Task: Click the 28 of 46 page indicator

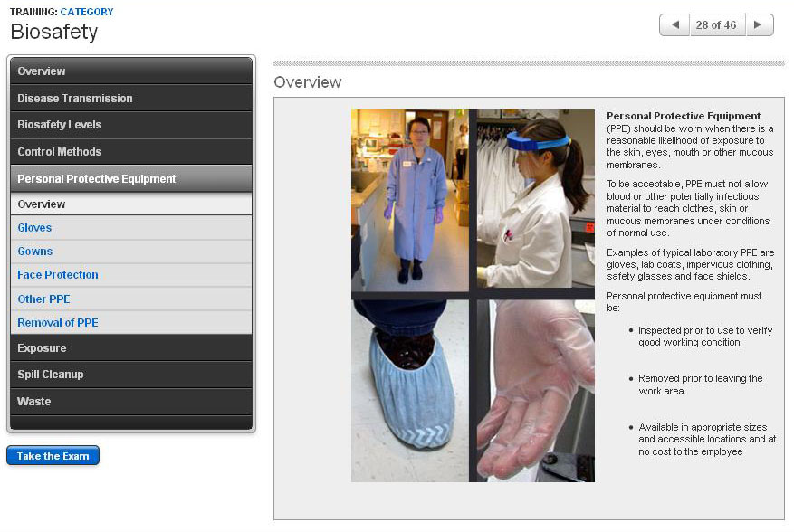Action: coord(716,25)
